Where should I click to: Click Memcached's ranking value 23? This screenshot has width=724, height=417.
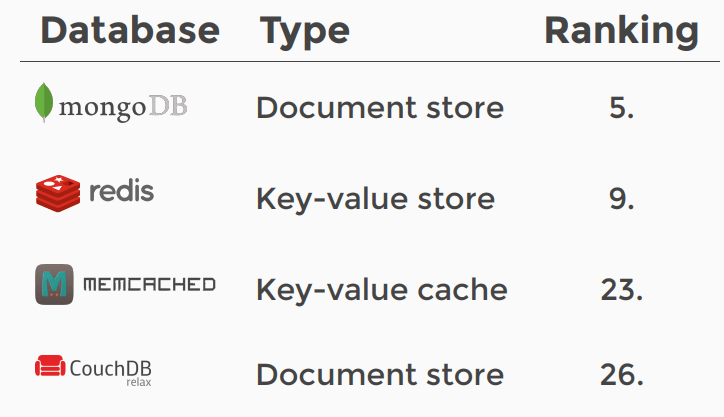(622, 290)
